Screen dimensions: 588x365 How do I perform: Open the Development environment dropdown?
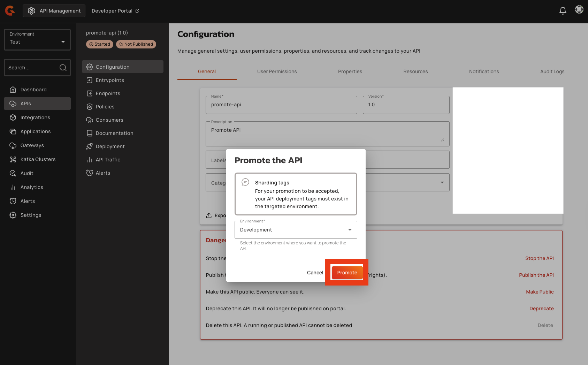(x=296, y=230)
